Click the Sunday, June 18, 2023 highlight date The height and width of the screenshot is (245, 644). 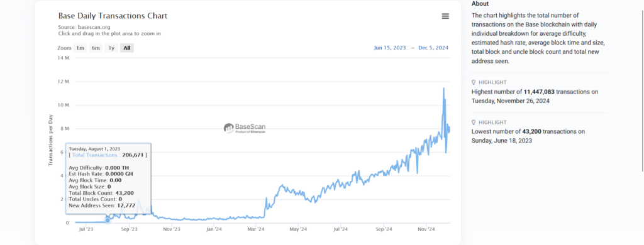502,140
